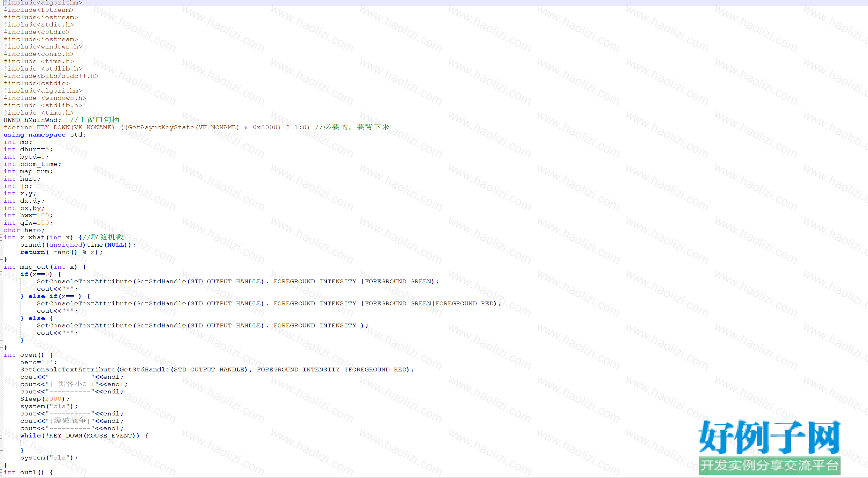Click the 'HWND hMainWnd;' declaration
The image size is (868, 478).
(33, 120)
